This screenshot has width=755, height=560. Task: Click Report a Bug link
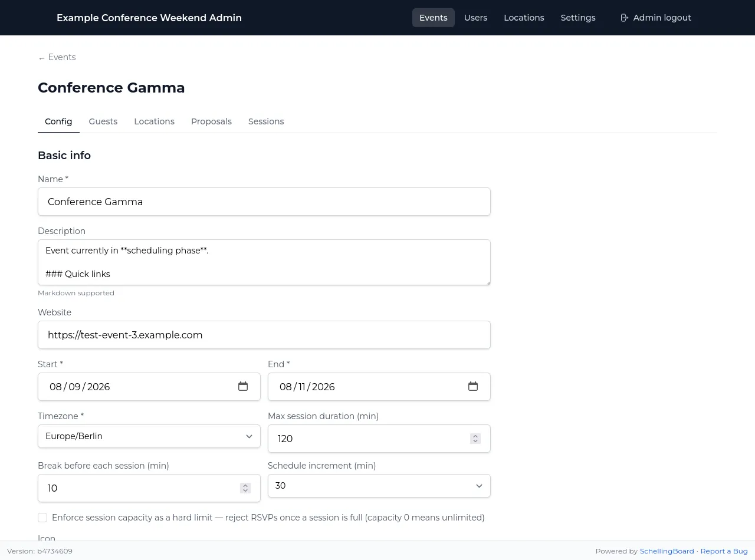(x=724, y=551)
